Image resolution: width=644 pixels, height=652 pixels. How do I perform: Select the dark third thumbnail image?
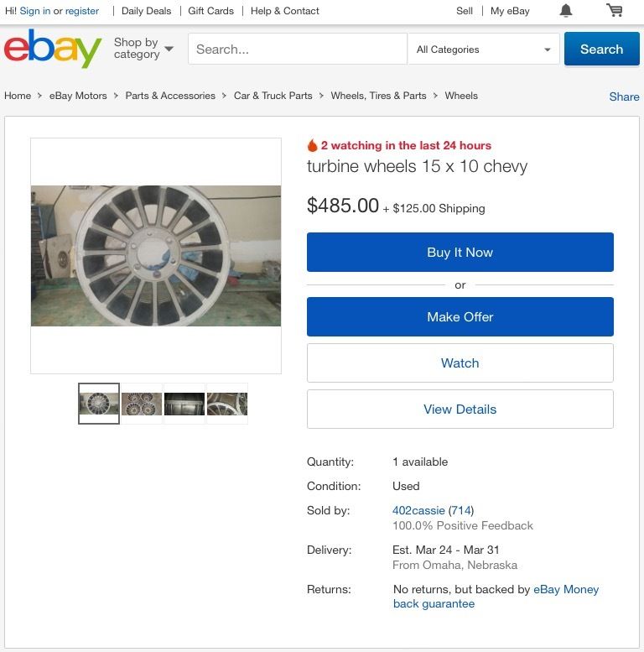point(184,404)
